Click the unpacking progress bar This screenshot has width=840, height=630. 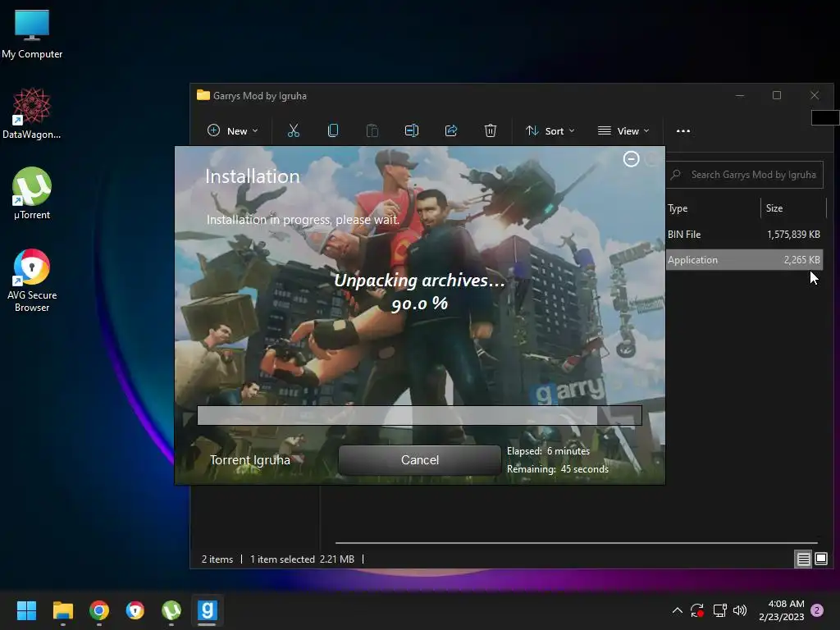[x=419, y=415]
